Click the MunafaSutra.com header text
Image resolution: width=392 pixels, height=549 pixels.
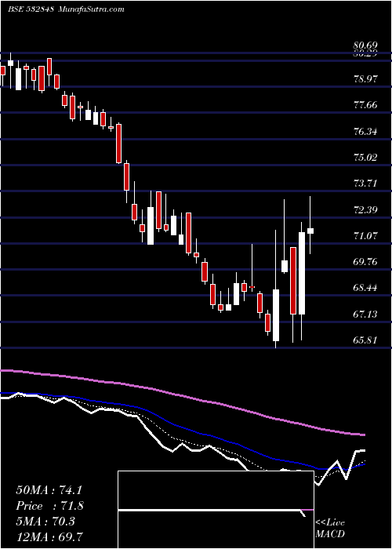coord(90,9)
